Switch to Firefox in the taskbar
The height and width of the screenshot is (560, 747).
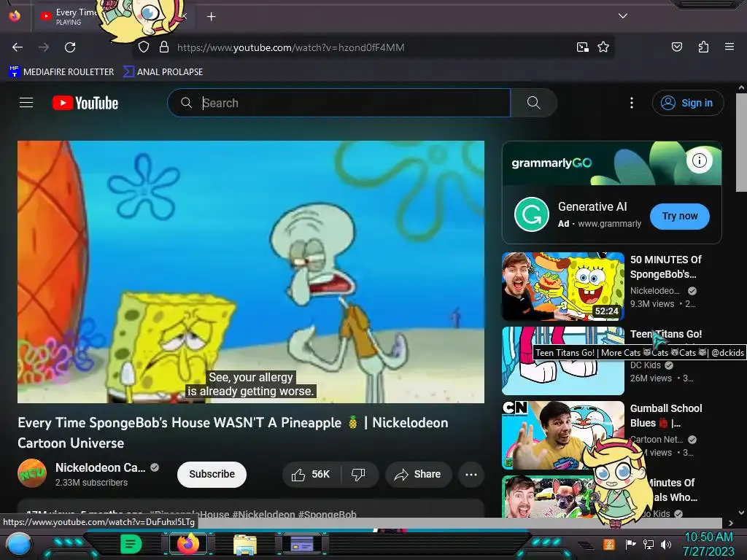tap(187, 544)
